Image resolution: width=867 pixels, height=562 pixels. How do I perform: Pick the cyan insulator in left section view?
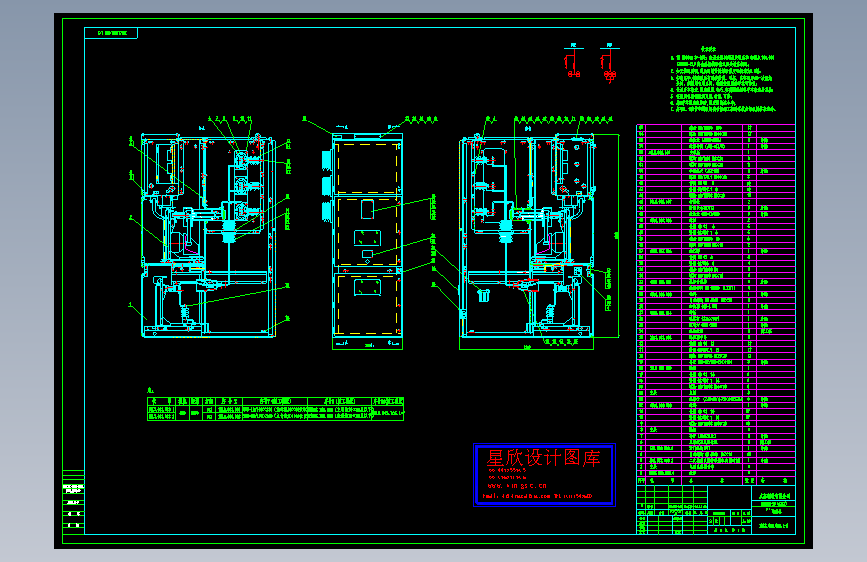(229, 231)
